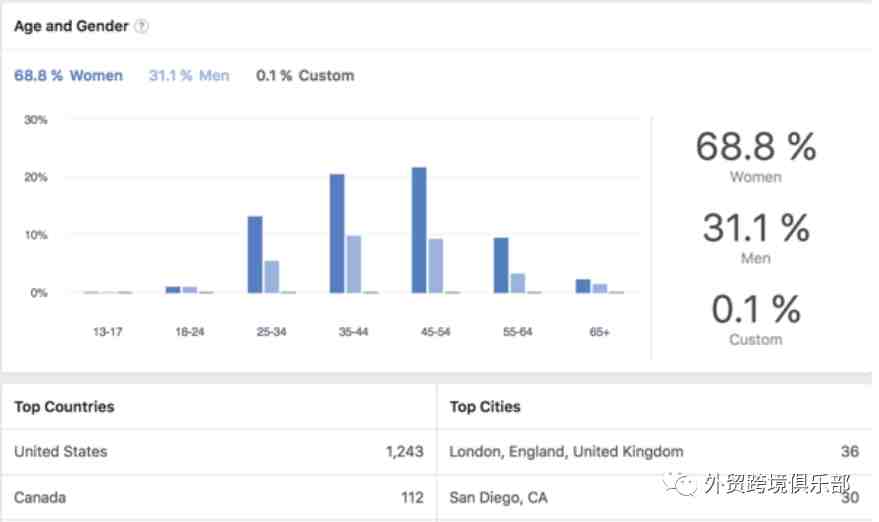Open the London, England, United Kingdom city row
The width and height of the screenshot is (879, 522).
pos(654,452)
